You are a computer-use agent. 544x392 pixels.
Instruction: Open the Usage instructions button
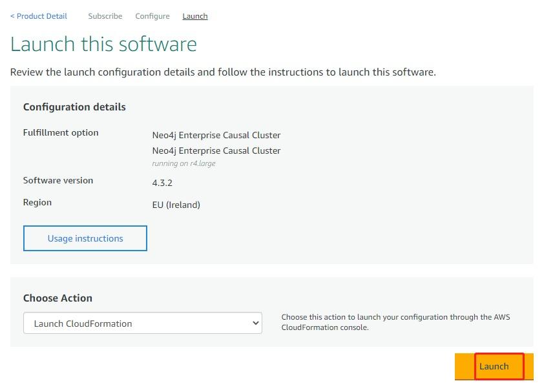(85, 238)
